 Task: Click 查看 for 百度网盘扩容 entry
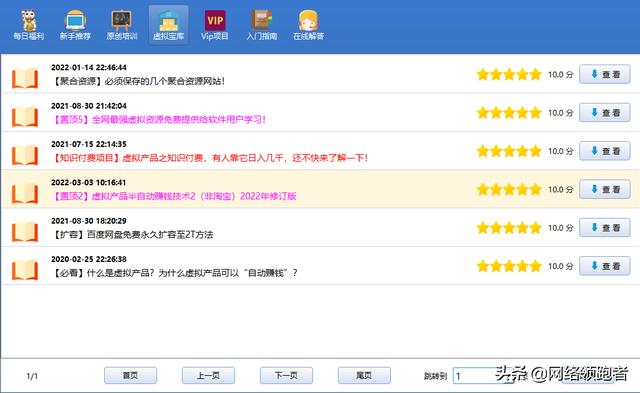click(605, 228)
